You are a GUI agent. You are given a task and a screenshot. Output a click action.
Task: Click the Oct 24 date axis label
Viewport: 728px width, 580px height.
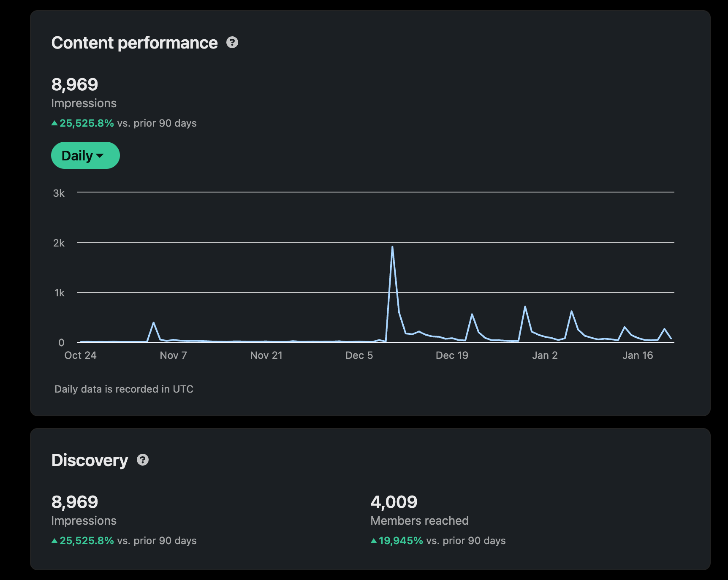point(80,355)
